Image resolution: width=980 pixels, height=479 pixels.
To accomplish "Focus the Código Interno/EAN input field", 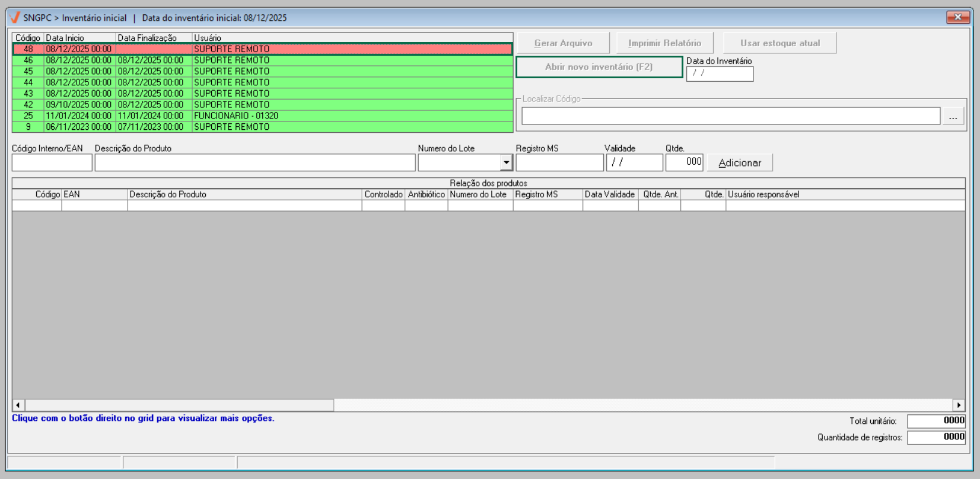I will coord(52,162).
